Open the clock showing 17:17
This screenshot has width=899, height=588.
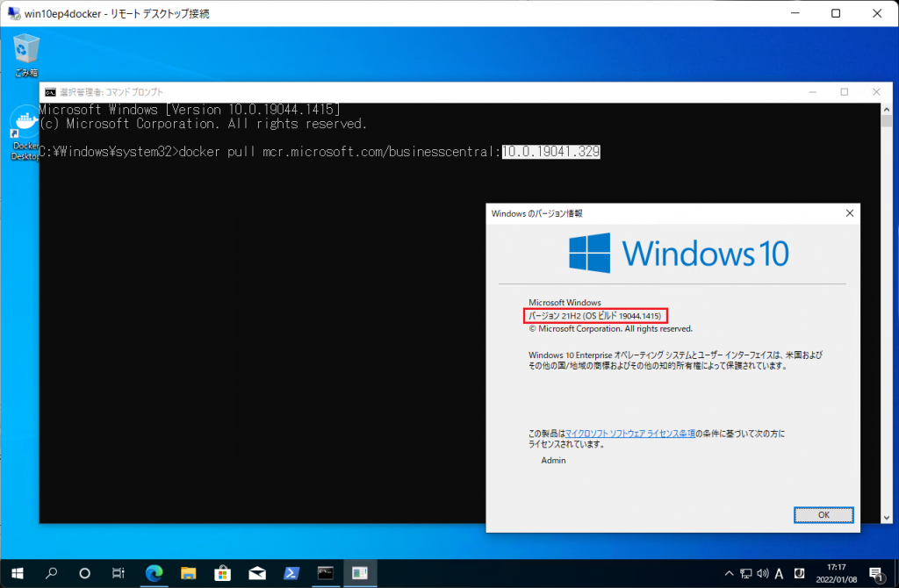point(837,573)
